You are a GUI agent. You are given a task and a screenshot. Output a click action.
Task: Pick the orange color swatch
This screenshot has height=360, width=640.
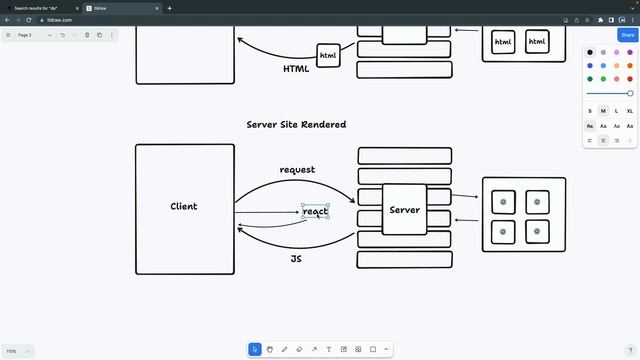(x=630, y=66)
